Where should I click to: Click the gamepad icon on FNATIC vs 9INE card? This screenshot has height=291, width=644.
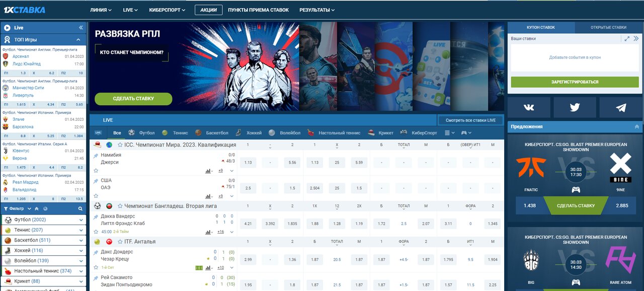[576, 190]
